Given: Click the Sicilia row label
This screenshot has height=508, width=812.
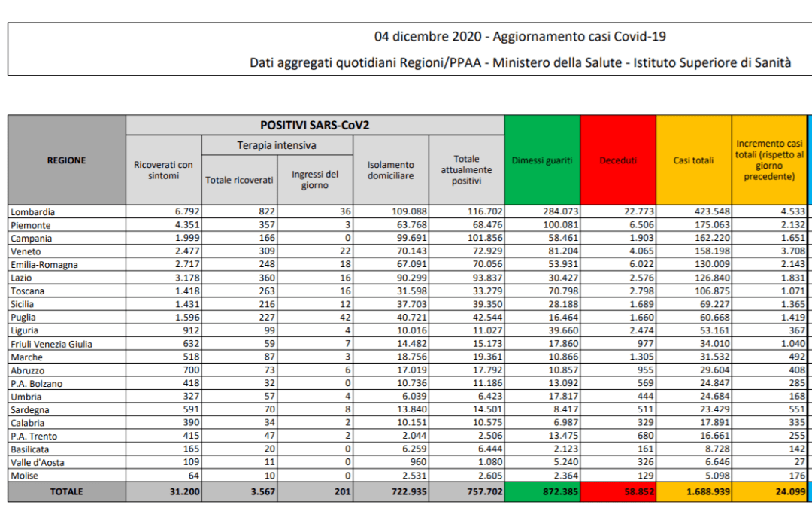Looking at the screenshot, I should click(x=23, y=304).
